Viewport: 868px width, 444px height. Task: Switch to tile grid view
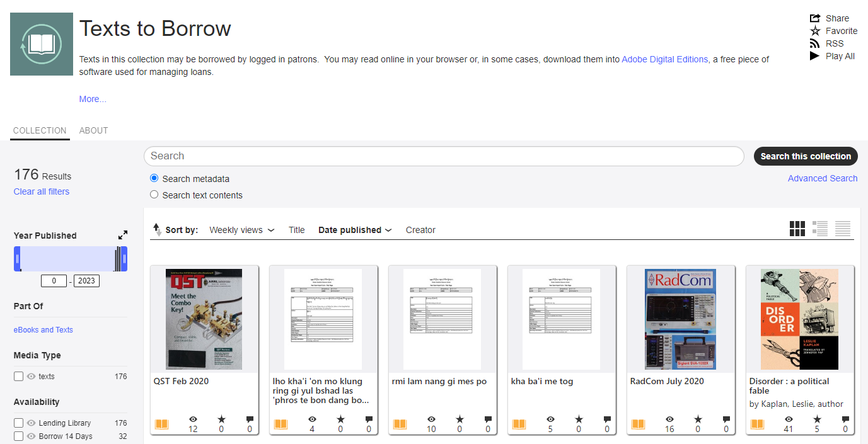797,229
